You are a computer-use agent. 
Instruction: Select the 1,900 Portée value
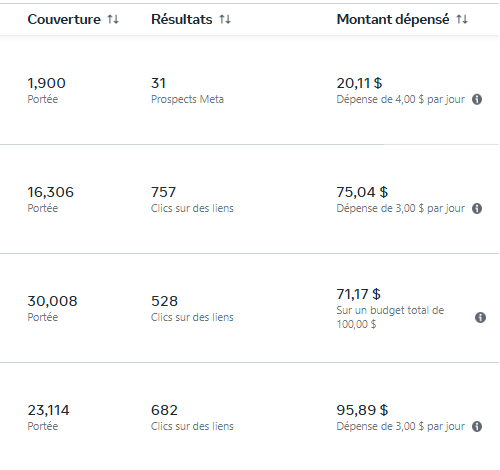(46, 83)
